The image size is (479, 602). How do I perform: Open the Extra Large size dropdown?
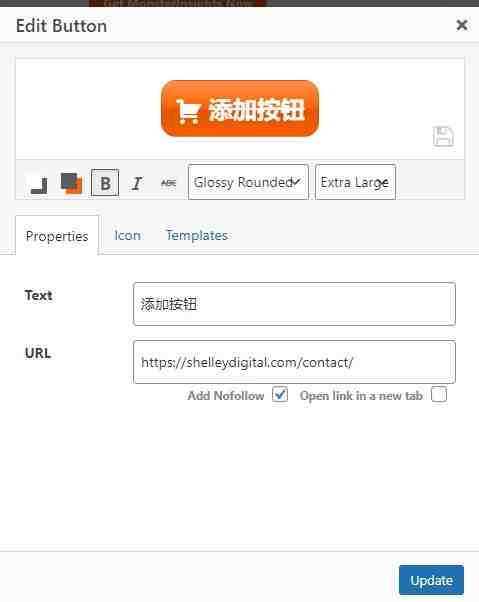click(x=355, y=182)
